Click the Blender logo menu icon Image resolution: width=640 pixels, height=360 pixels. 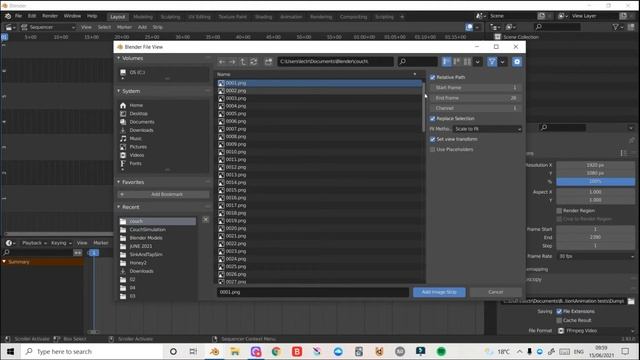[x=8, y=16]
